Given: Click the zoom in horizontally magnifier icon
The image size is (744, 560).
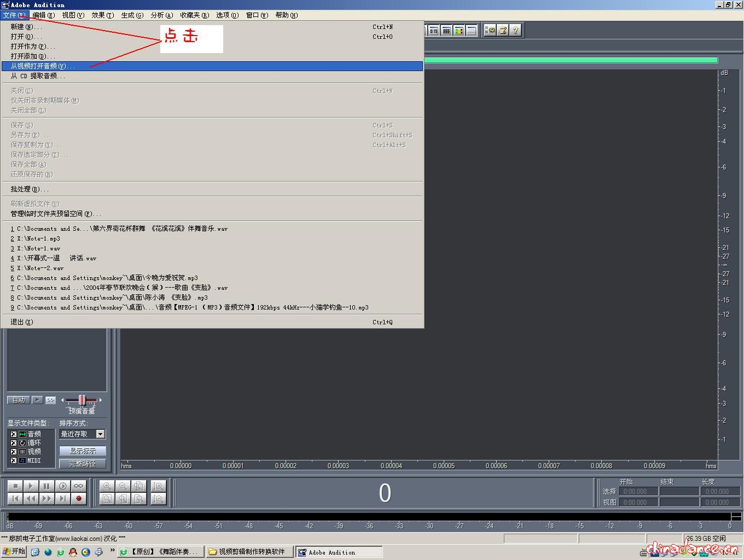Looking at the screenshot, I should pos(107,486).
